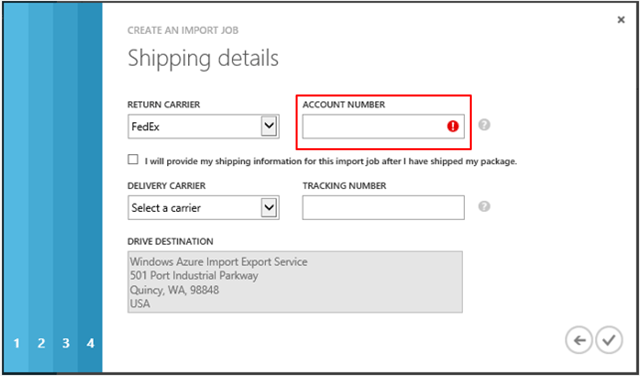Click the 'RETURN CARRIER' label

tap(164, 105)
